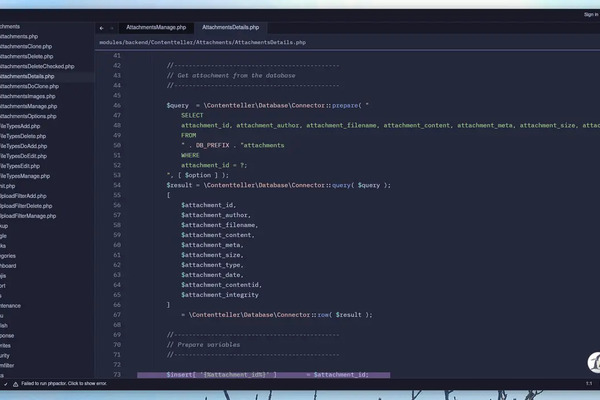
Task: Click line number 54 in the gutter
Action: 116,185
